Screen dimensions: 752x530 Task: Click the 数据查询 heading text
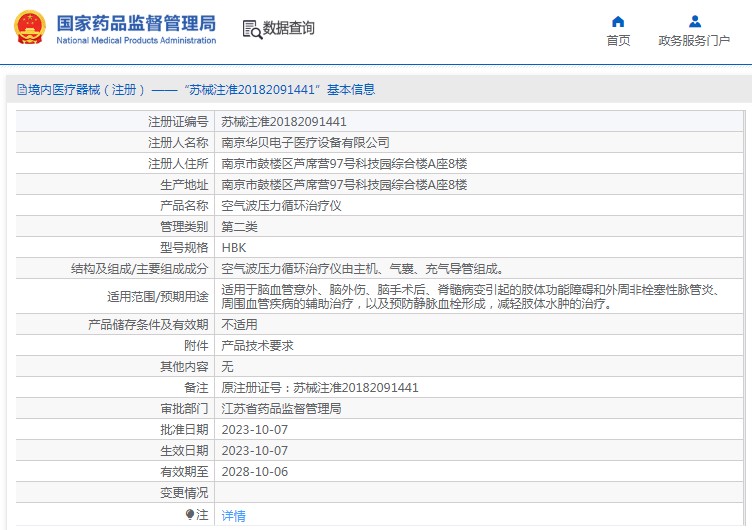[x=289, y=28]
